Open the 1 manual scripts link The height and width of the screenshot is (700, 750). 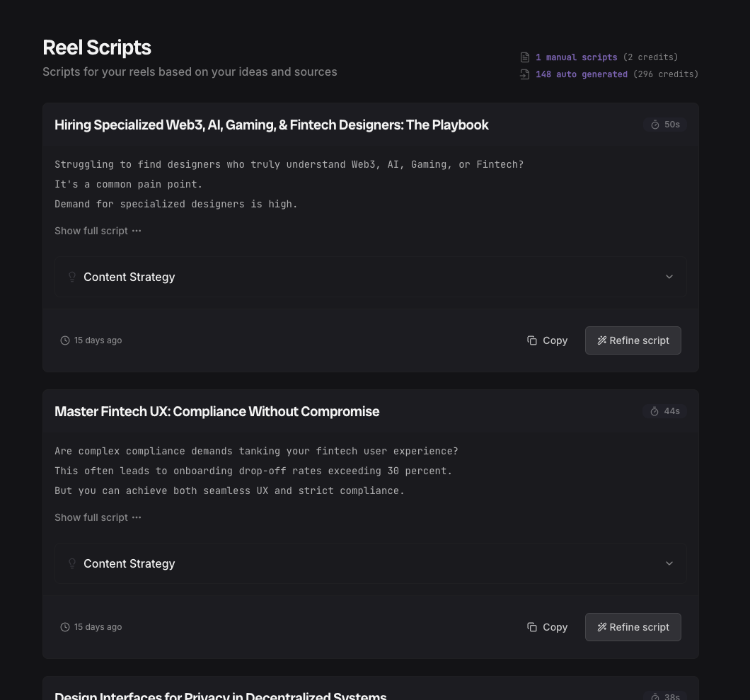pyautogui.click(x=576, y=57)
